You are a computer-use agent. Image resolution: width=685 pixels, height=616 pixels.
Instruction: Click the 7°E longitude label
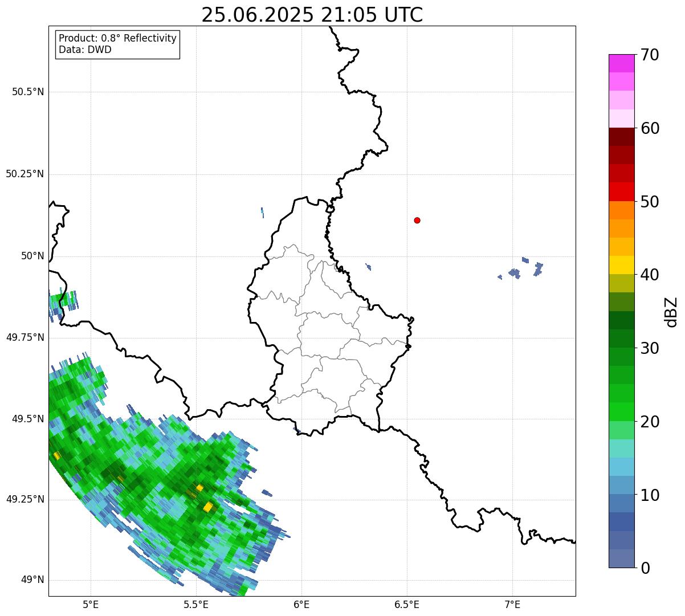(x=512, y=605)
